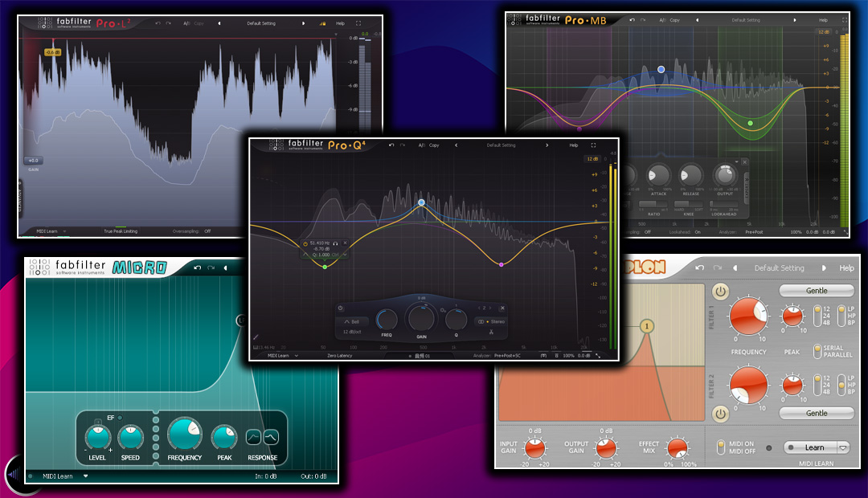Click the Learn button in Simplon
Screen dimensions: 868x498
(x=810, y=447)
